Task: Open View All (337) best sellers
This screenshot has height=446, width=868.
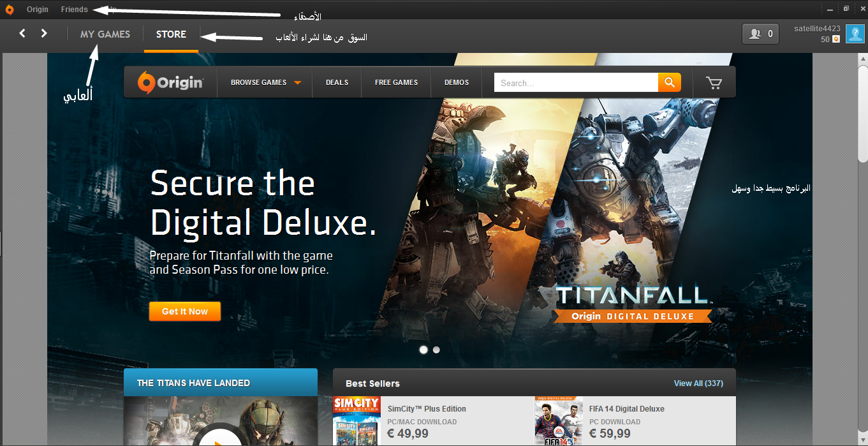Action: [x=698, y=383]
